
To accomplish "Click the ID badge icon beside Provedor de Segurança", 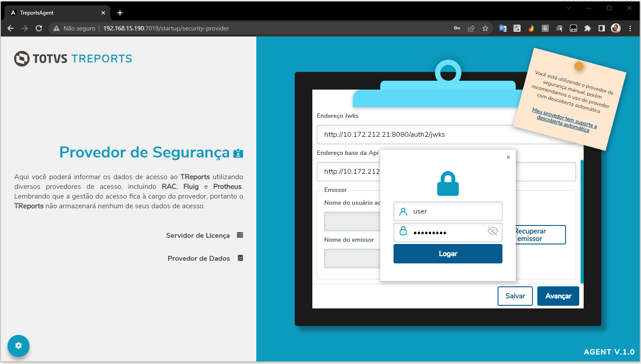I will (x=238, y=153).
